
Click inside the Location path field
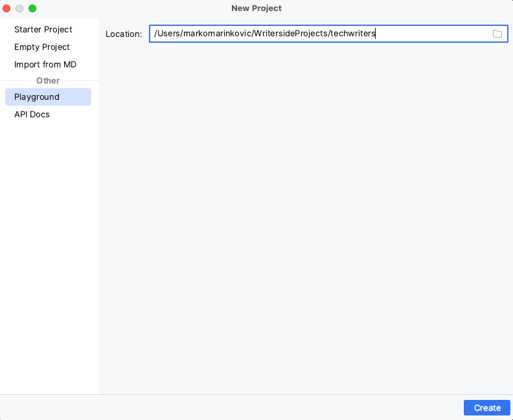[427, 34]
